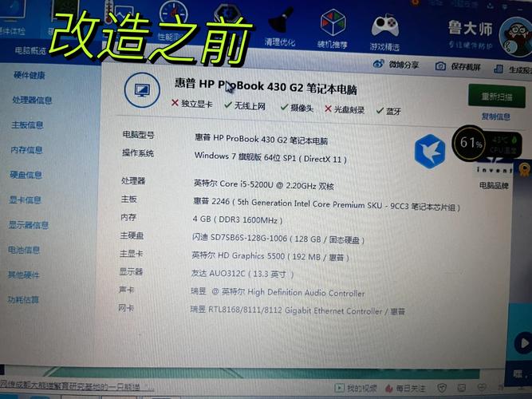Screen dimensions: 532x399
Task: Click the Windows 7 旗舰版 64位 SP1 text
Action: [x=270, y=157]
